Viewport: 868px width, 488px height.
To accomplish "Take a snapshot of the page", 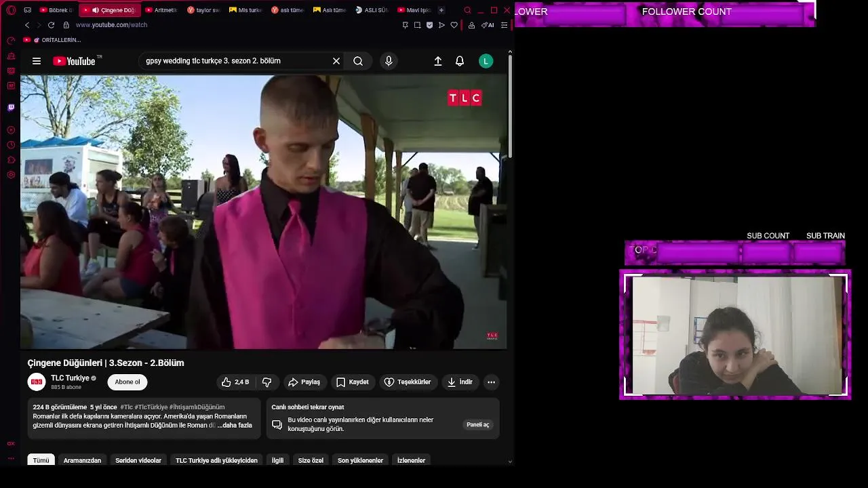I will coord(417,25).
